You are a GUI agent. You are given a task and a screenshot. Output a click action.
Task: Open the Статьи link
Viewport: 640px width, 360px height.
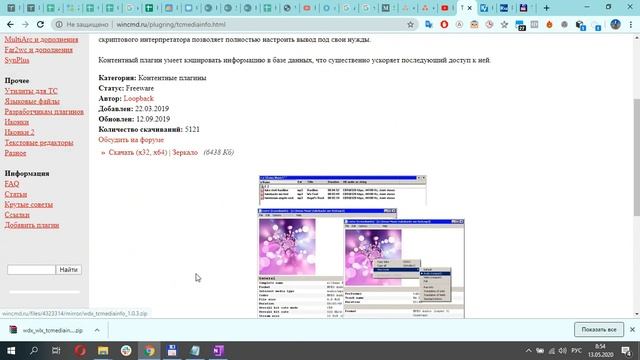point(16,194)
